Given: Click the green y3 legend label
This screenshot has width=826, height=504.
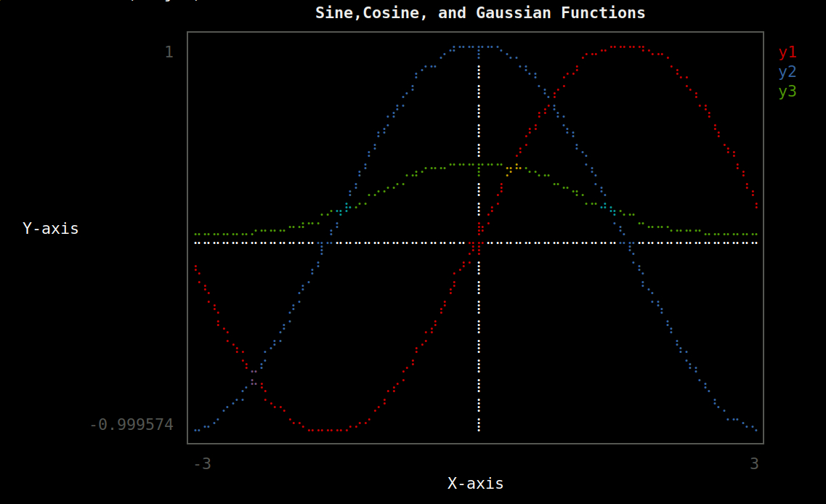Looking at the screenshot, I should pyautogui.click(x=787, y=92).
